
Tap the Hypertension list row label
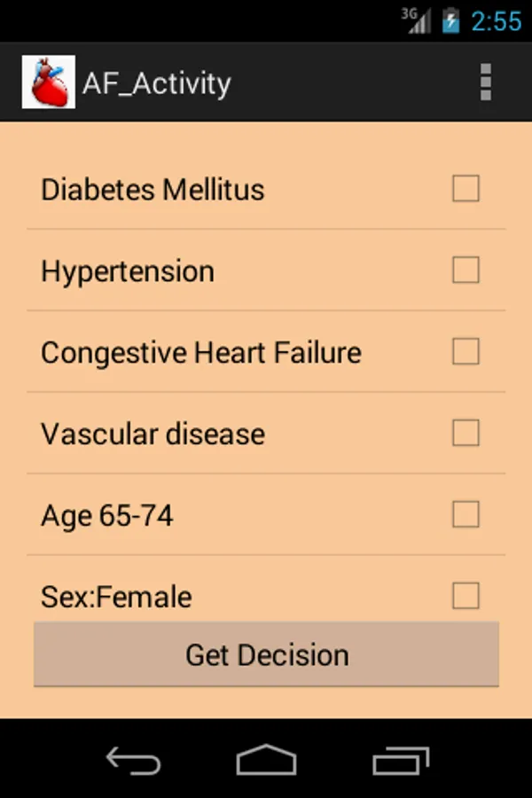click(128, 271)
